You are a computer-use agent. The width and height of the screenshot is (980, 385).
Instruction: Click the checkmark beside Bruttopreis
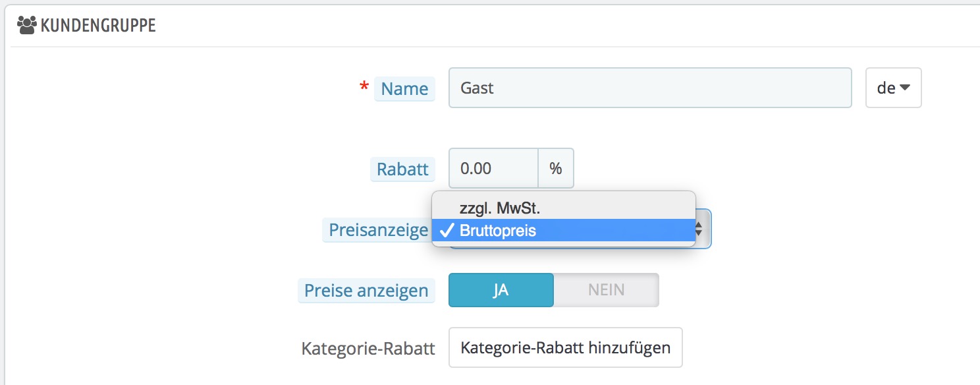coord(447,231)
